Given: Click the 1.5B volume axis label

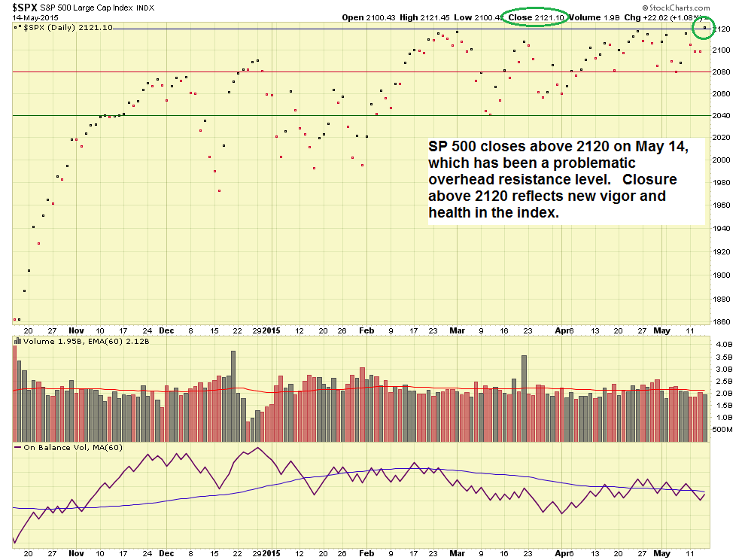Looking at the screenshot, I should 724,406.
